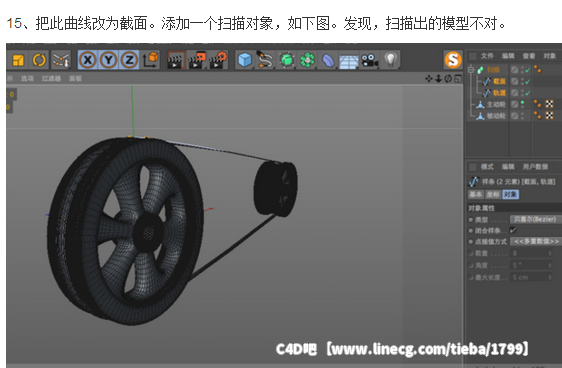Click 被动轮 checkerboard texture tag
Image resolution: width=562 pixels, height=368 pixels.
click(x=549, y=115)
